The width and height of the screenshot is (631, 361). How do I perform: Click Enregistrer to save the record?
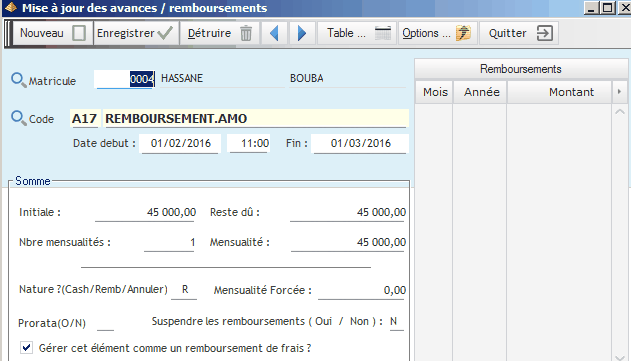tap(135, 33)
